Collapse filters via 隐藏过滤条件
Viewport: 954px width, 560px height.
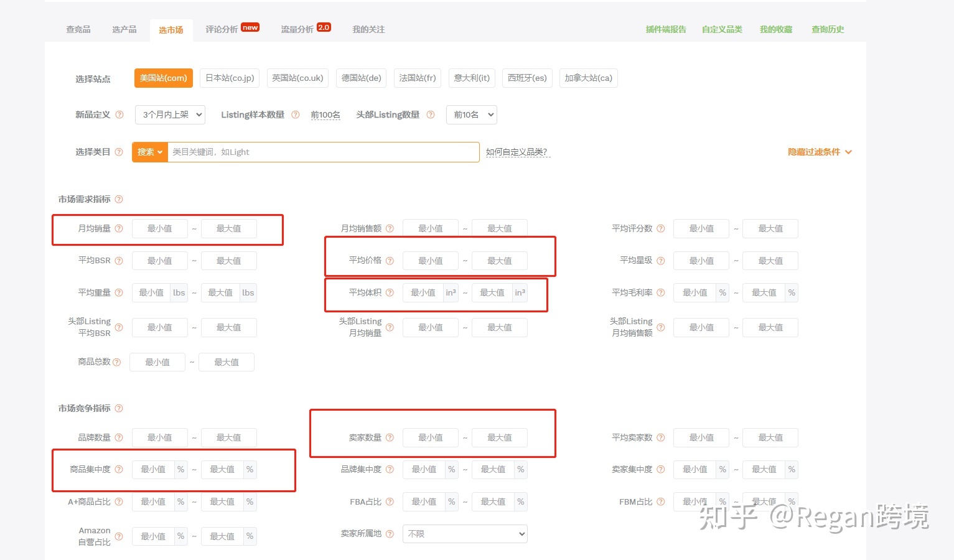[819, 152]
